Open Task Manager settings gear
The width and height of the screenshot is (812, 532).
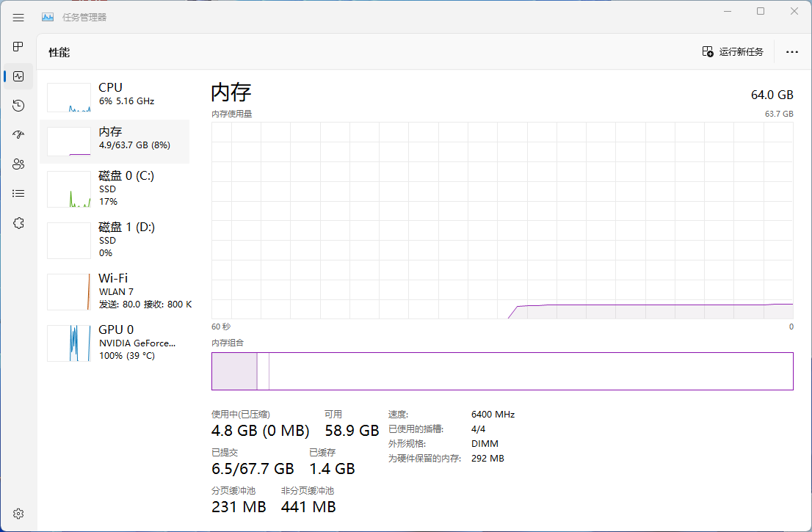(18, 513)
